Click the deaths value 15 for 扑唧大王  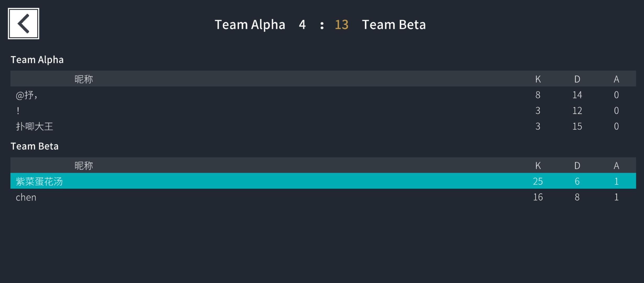(x=577, y=126)
